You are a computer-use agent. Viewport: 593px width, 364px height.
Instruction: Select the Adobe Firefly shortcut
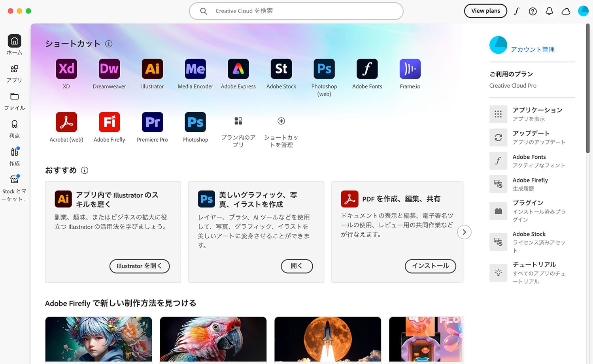click(x=109, y=122)
